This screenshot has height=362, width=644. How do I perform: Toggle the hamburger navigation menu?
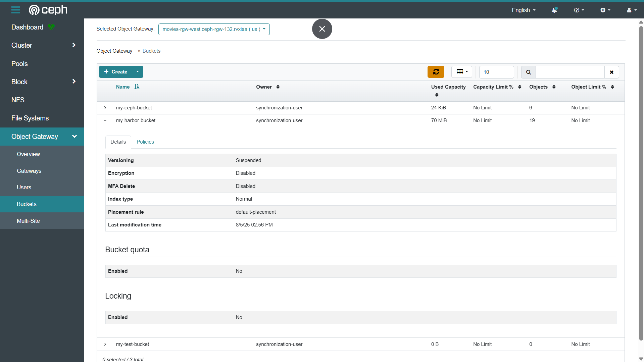(15, 10)
